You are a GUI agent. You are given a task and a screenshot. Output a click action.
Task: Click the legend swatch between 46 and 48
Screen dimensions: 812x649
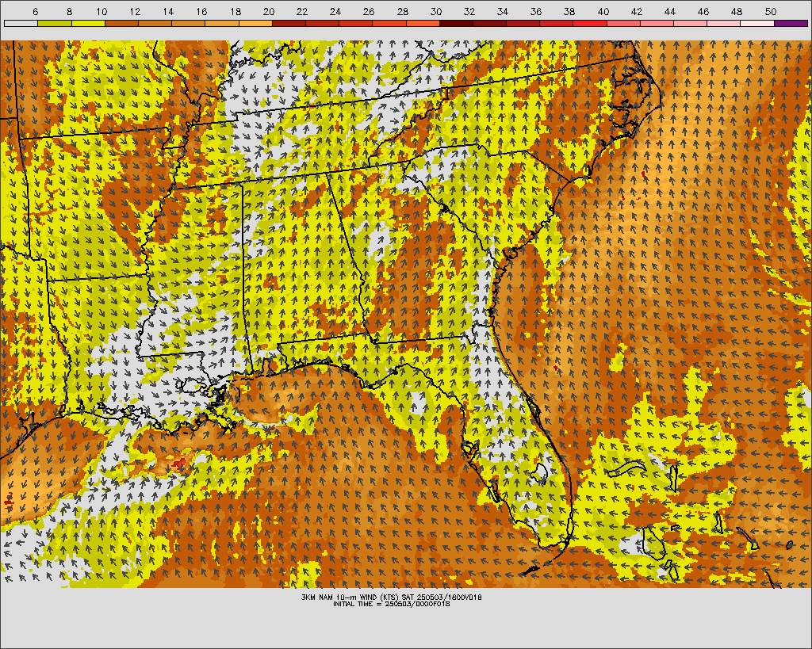pos(724,23)
